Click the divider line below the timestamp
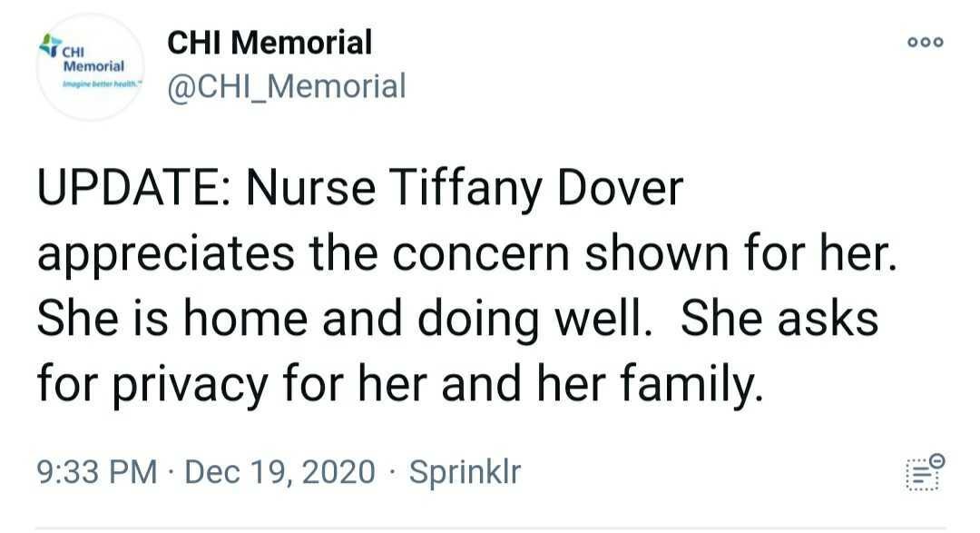This screenshot has height=533, width=980. point(491,528)
